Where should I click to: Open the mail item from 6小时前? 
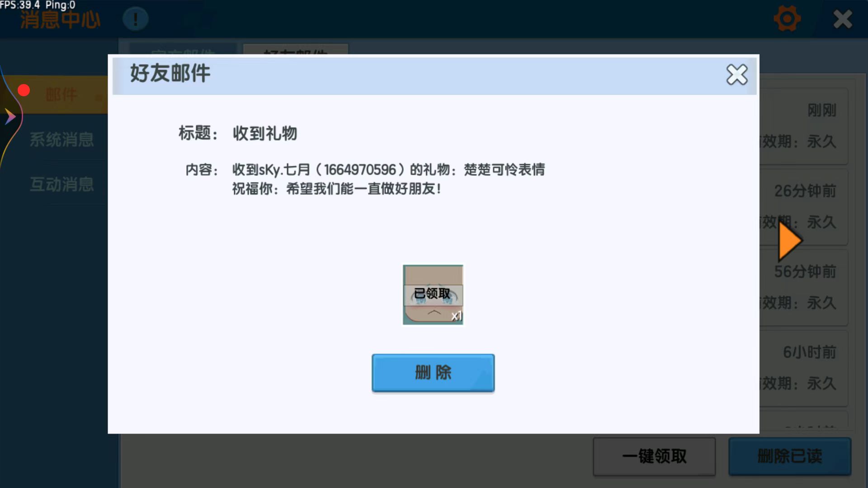805,368
